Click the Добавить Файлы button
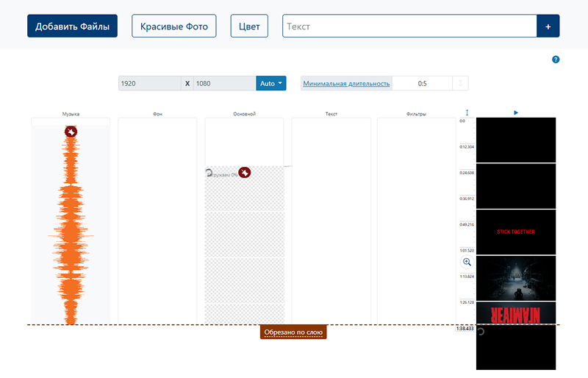The image size is (588, 378). tap(73, 26)
